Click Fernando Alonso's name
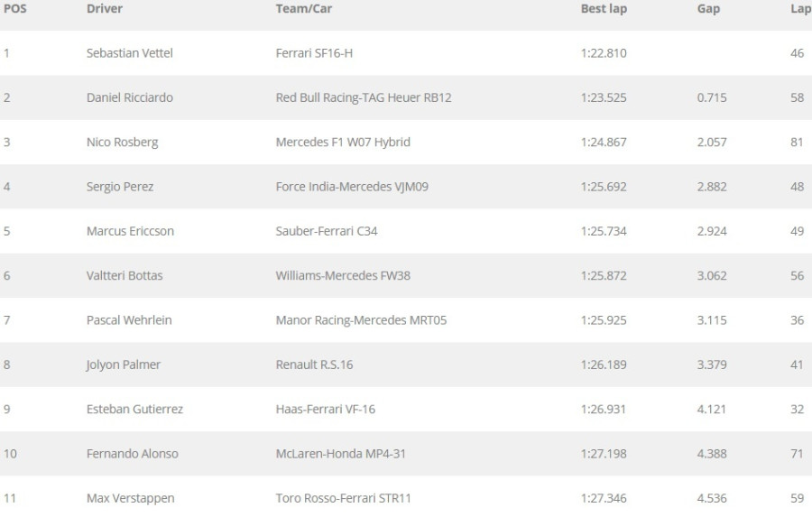812x517 pixels. pyautogui.click(x=133, y=454)
